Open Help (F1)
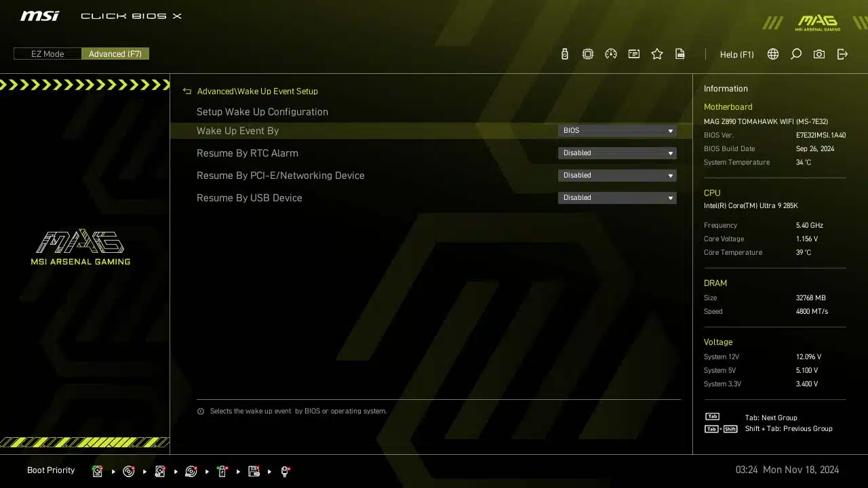Image resolution: width=868 pixels, height=488 pixels. pos(736,54)
